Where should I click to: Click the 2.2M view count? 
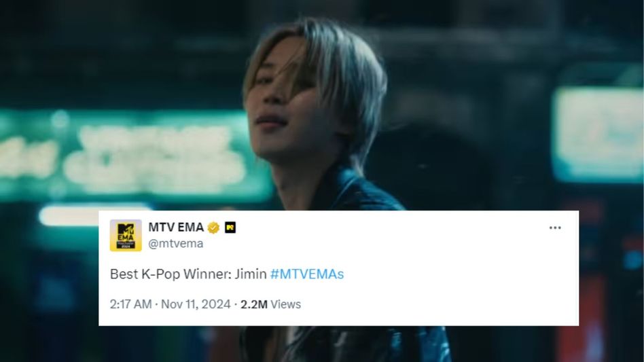click(x=254, y=304)
